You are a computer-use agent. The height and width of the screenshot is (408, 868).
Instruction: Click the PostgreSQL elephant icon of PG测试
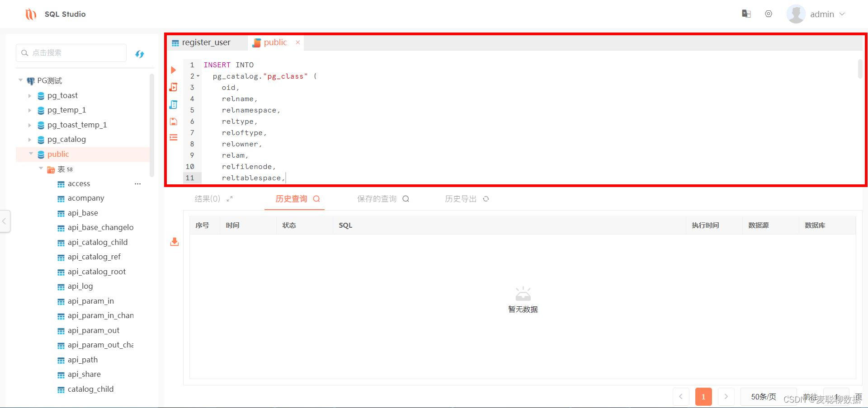[31, 81]
